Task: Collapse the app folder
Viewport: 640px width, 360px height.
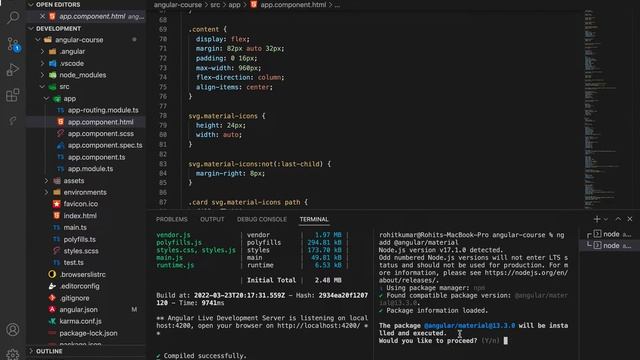Action: coord(47,98)
